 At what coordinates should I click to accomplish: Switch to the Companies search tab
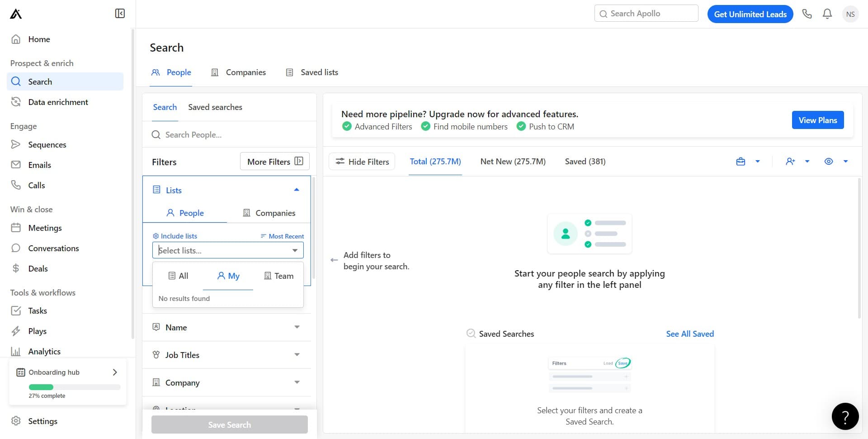point(239,72)
